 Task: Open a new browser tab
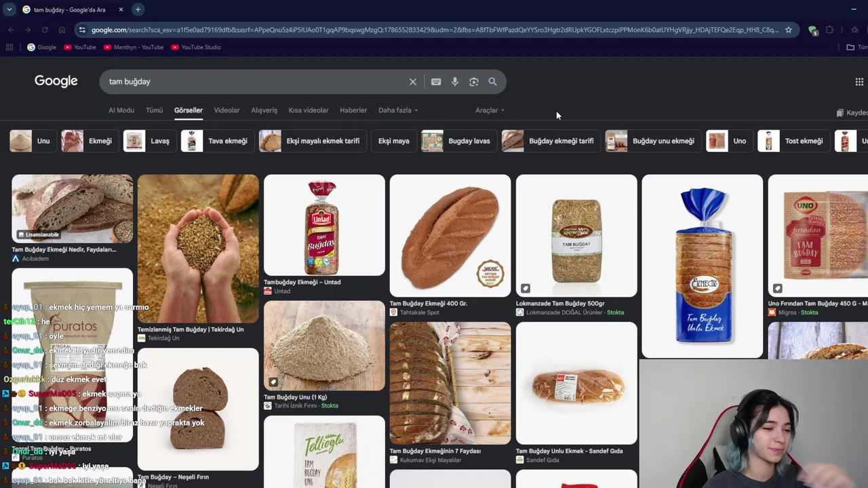click(138, 9)
